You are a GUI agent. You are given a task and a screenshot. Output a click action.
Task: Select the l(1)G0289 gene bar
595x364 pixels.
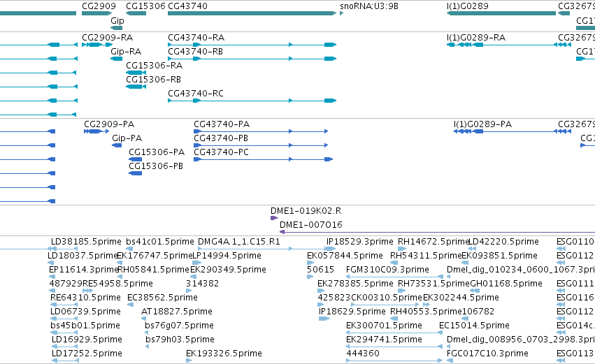(x=501, y=13)
